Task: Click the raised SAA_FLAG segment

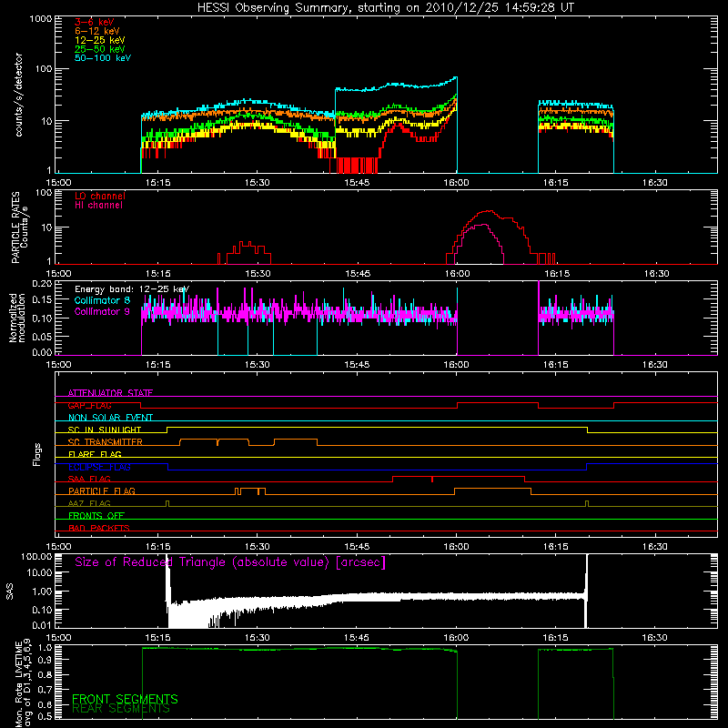Action: click(459, 479)
